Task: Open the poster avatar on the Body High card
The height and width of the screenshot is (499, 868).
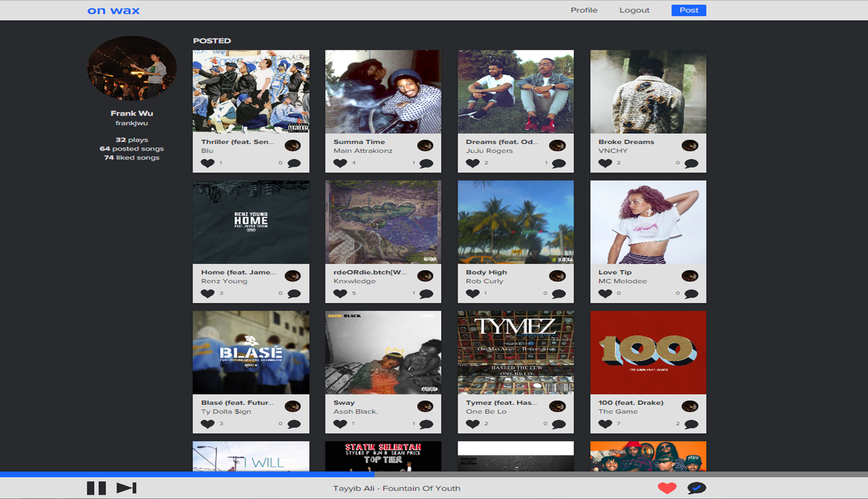Action: [557, 276]
